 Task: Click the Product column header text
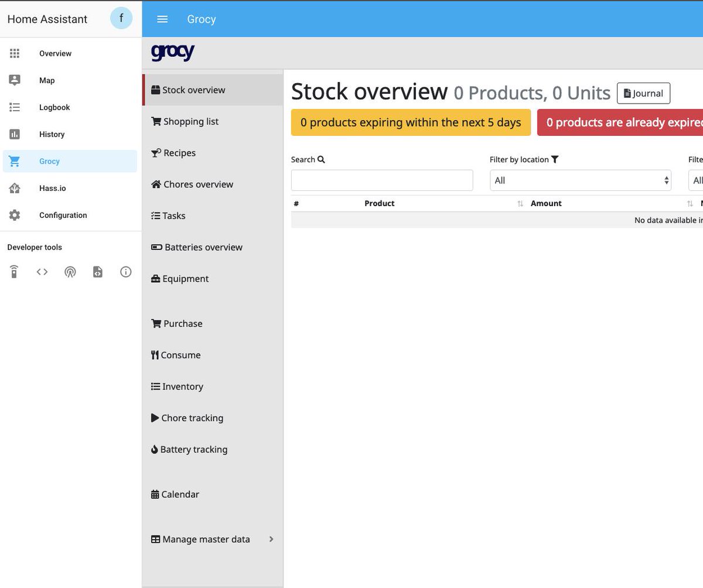tap(380, 204)
